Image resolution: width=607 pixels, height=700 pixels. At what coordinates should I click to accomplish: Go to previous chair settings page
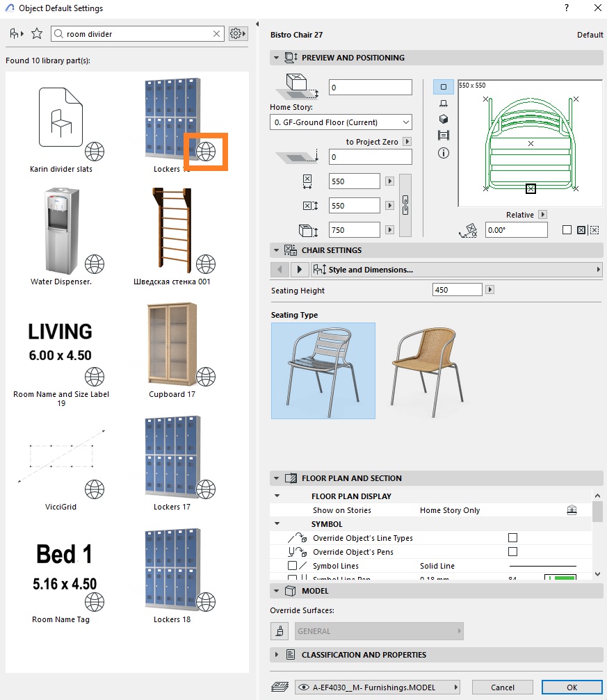(x=280, y=270)
